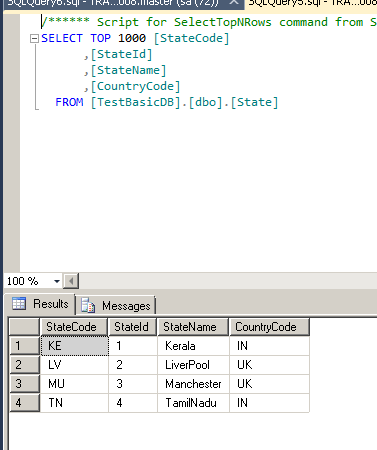Open the 100 % zoom dropdown
377x450 pixels.
click(57, 281)
